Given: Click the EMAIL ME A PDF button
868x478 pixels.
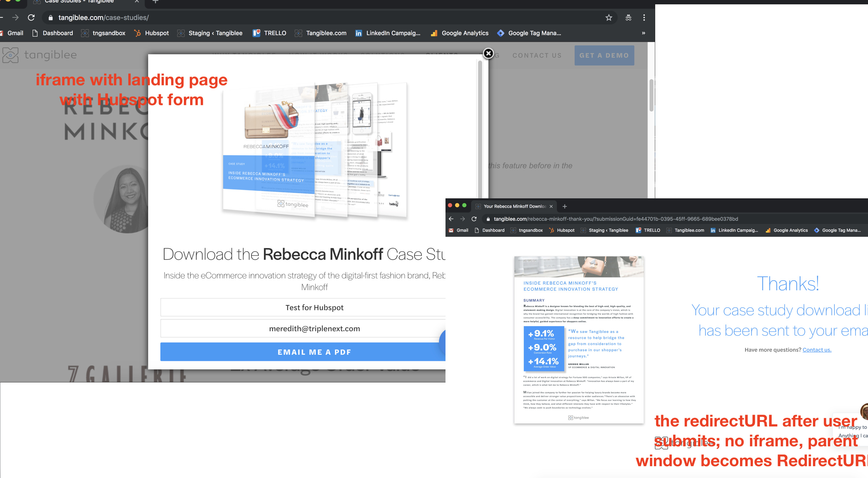Looking at the screenshot, I should pos(314,352).
